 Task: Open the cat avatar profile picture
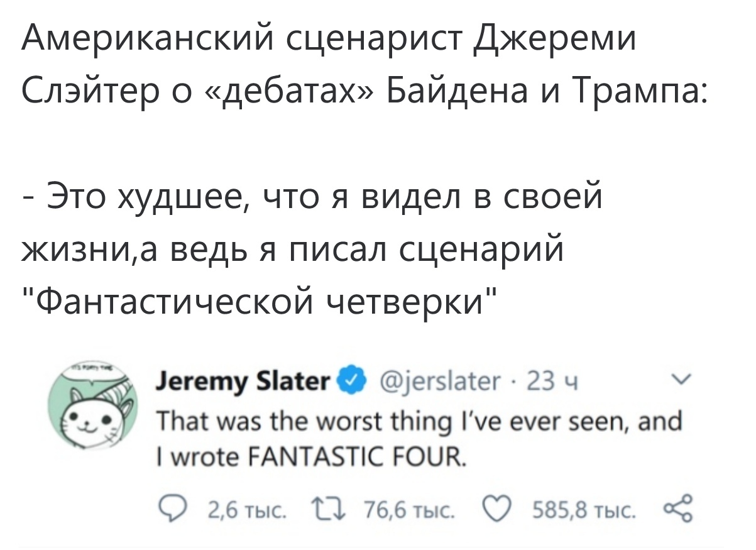click(92, 409)
